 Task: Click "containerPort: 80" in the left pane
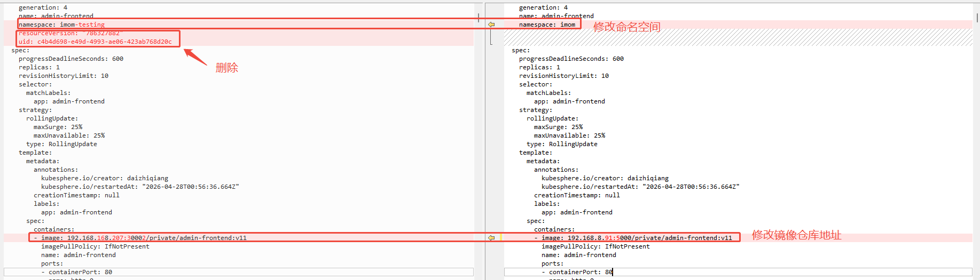pyautogui.click(x=80, y=272)
